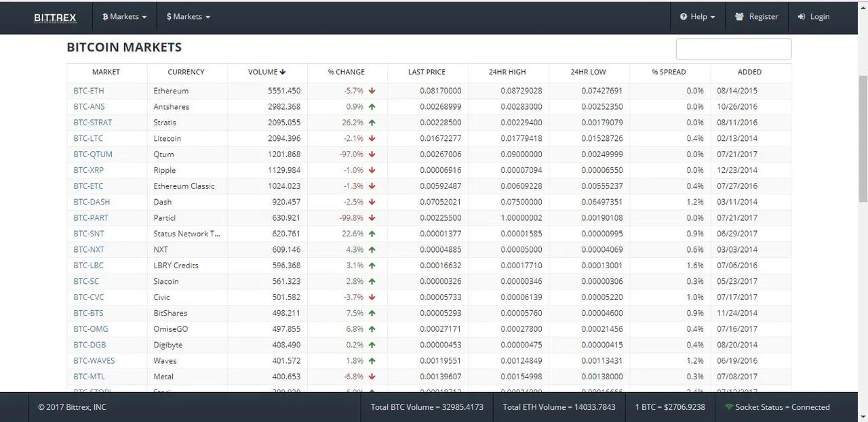868x422 pixels.
Task: Sort table by MARKET column header
Action: (x=106, y=72)
